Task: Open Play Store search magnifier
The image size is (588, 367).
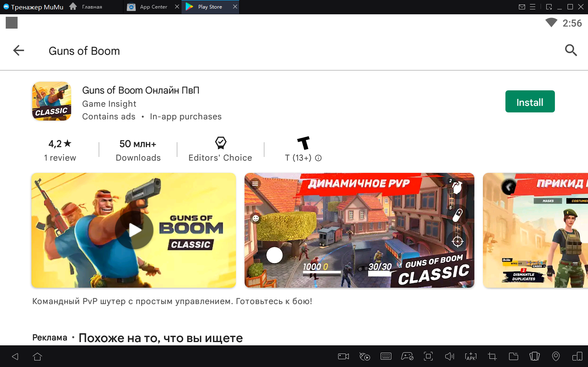Action: [x=571, y=50]
